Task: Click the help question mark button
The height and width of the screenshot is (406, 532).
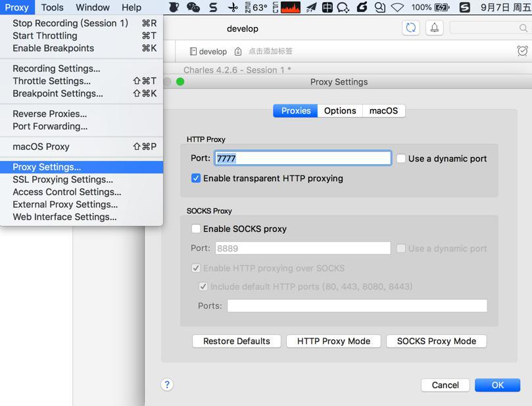Action: pos(167,385)
